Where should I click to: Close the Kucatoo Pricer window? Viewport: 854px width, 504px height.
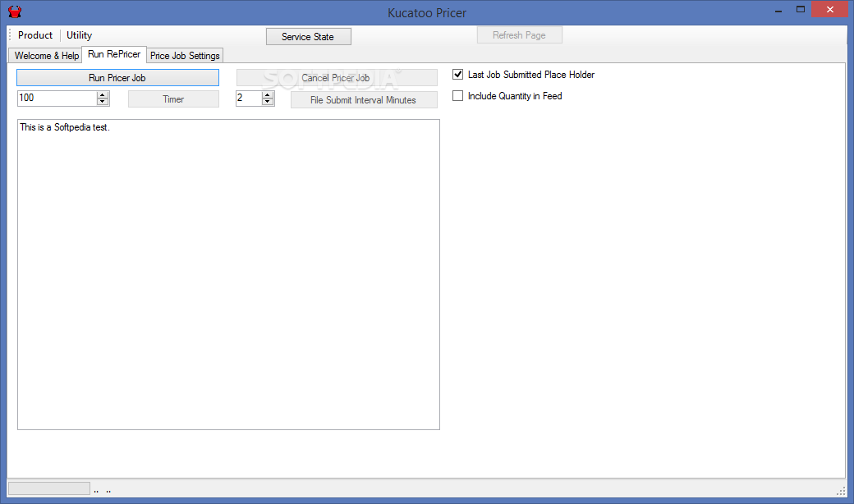(x=829, y=9)
